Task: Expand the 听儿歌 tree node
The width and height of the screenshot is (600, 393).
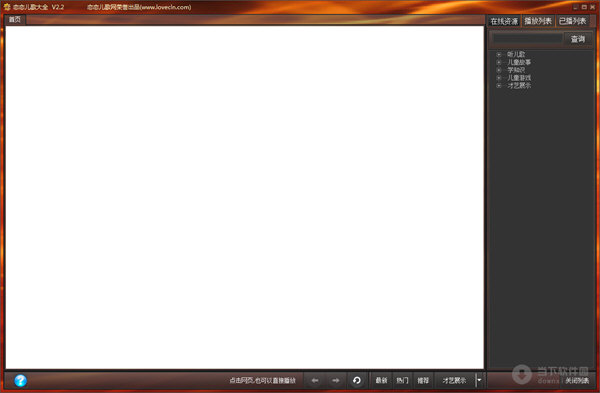Action: tap(499, 54)
